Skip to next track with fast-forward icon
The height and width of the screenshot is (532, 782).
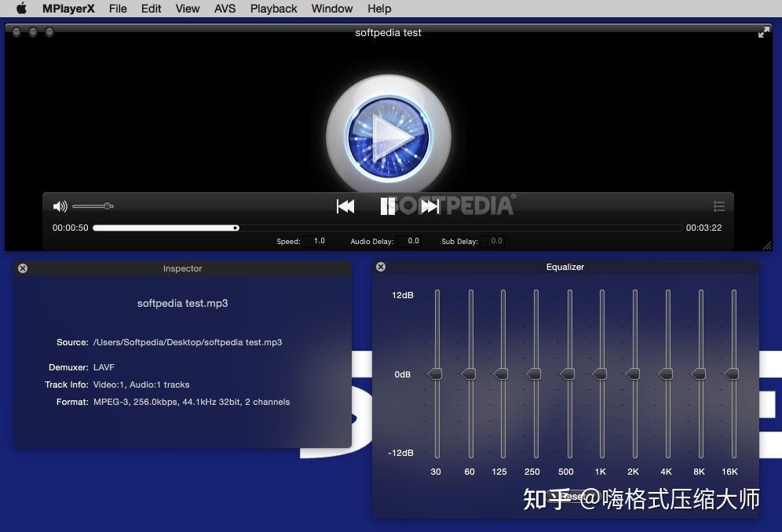point(430,206)
